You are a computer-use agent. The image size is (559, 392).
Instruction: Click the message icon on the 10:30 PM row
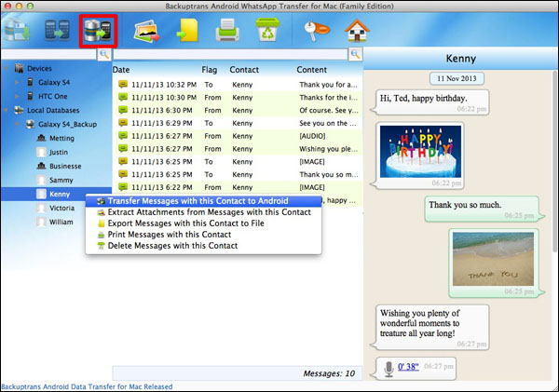(123, 97)
